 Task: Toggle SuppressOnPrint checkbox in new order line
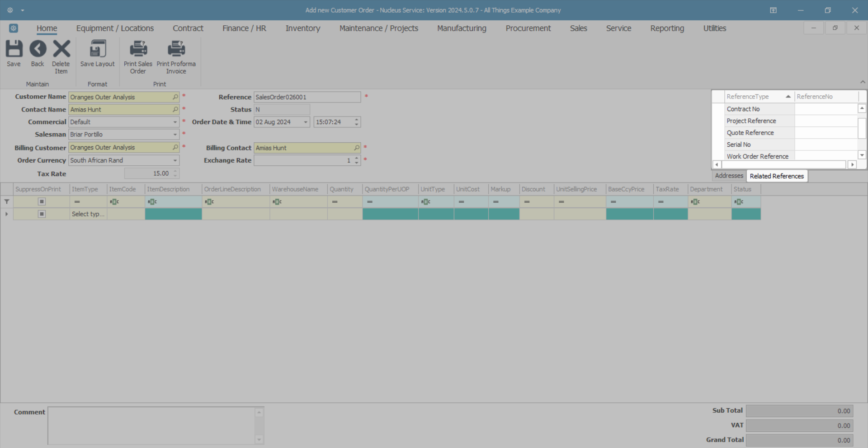[x=42, y=214]
